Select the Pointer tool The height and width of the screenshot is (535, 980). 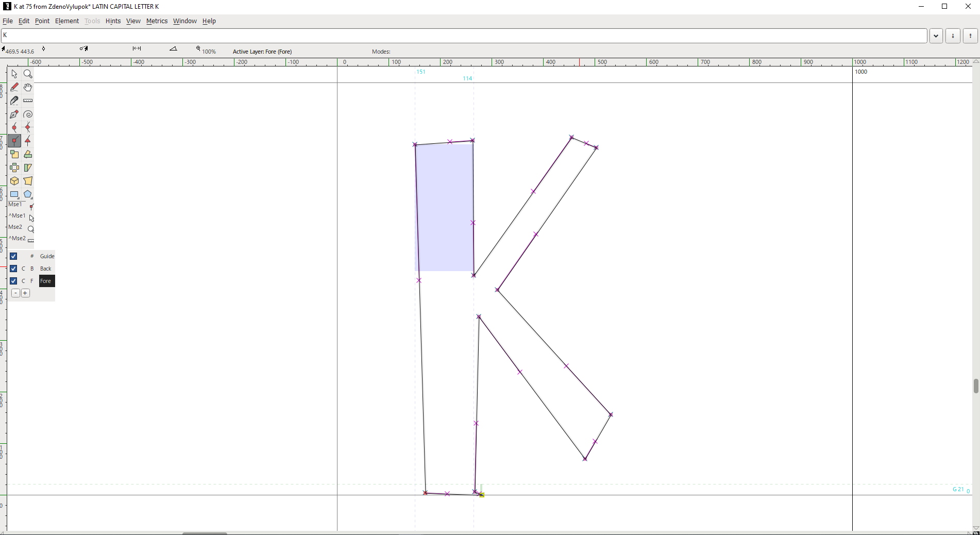pyautogui.click(x=14, y=74)
